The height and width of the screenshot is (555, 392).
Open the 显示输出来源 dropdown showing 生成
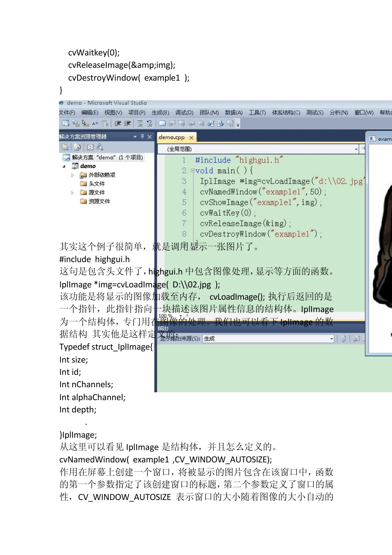click(x=268, y=339)
